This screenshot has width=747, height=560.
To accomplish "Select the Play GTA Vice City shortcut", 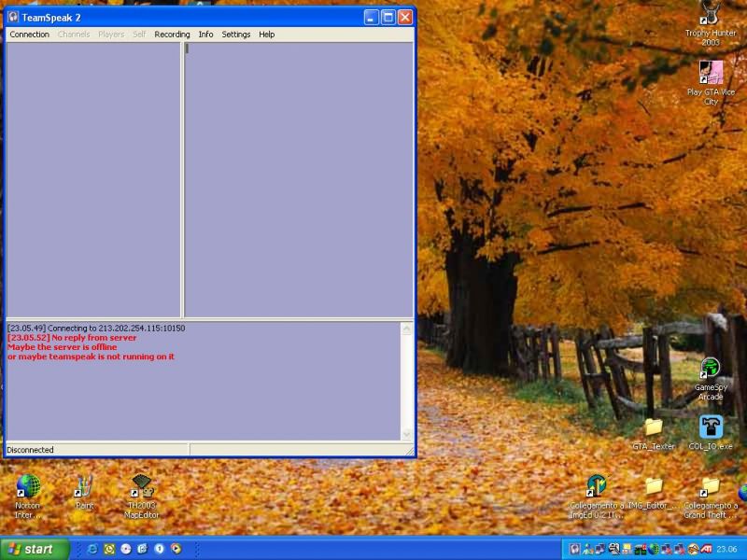I will 711,83.
